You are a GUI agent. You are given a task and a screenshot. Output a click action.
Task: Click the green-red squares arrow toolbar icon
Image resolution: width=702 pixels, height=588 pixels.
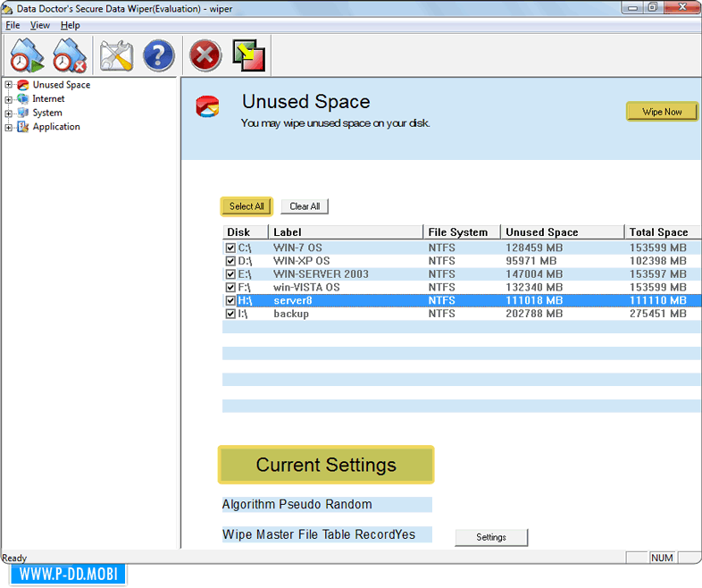[249, 55]
